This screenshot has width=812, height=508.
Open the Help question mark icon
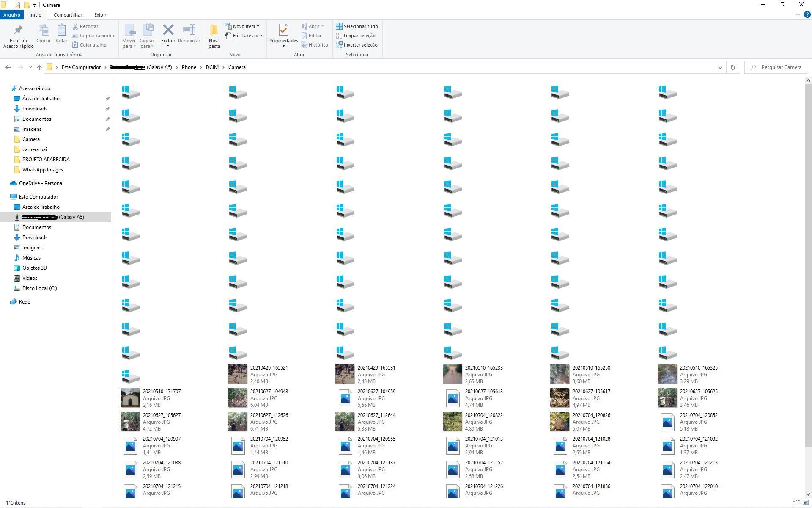point(807,14)
